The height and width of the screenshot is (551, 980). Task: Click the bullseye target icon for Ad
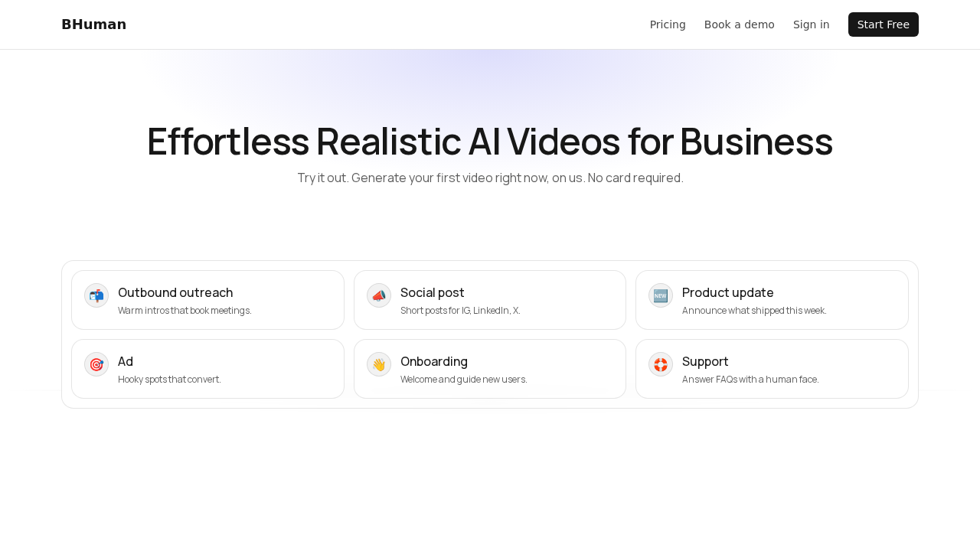[x=96, y=364]
